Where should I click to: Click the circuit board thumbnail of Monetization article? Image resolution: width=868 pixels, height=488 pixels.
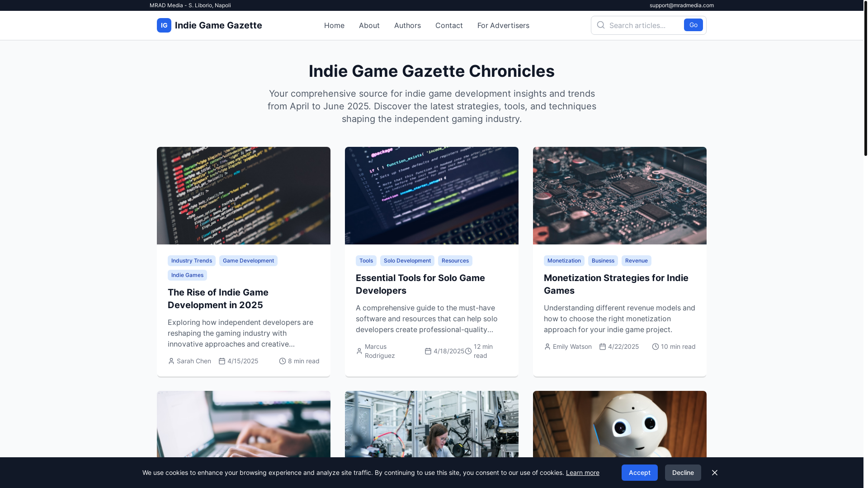[x=620, y=196]
